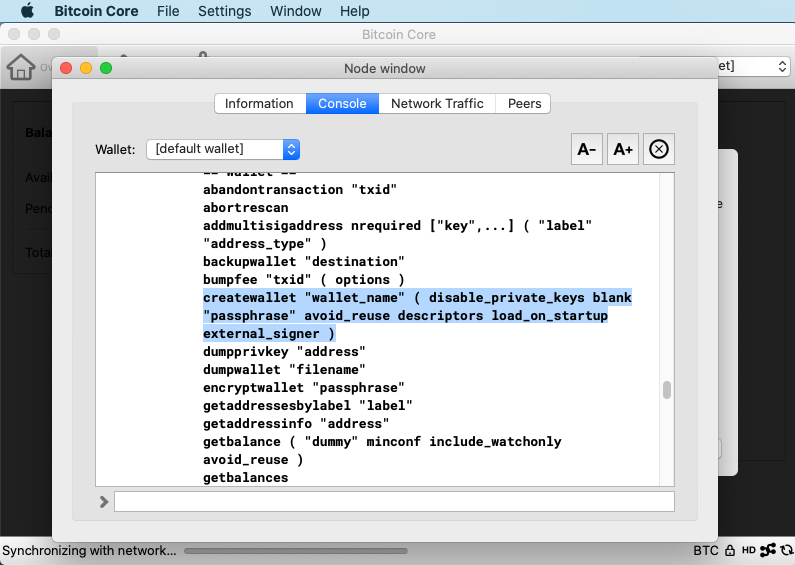The height and width of the screenshot is (565, 795).
Task: Click the 'abortrescan' command line
Action: [245, 207]
